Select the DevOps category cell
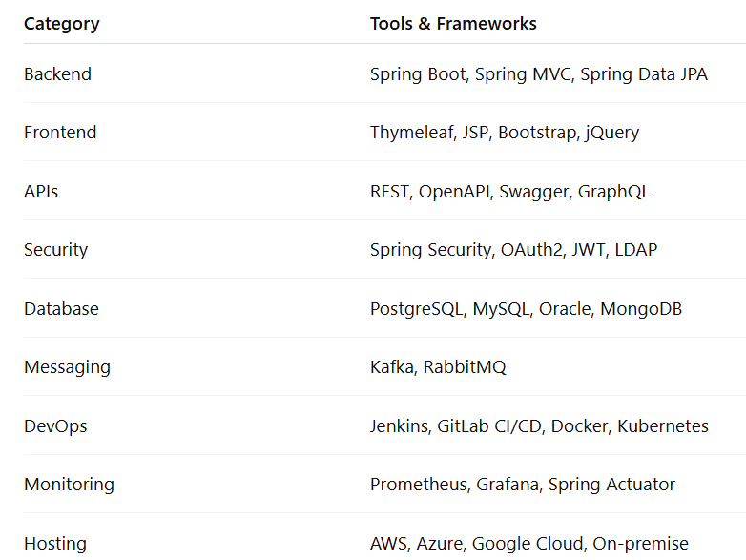 (55, 426)
